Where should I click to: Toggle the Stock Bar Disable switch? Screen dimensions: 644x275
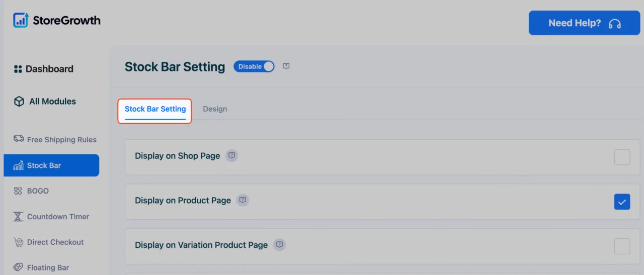tap(254, 66)
